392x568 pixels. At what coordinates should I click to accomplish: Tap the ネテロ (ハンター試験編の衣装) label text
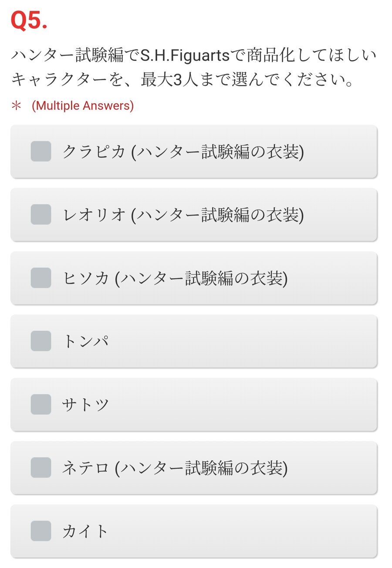[175, 468]
